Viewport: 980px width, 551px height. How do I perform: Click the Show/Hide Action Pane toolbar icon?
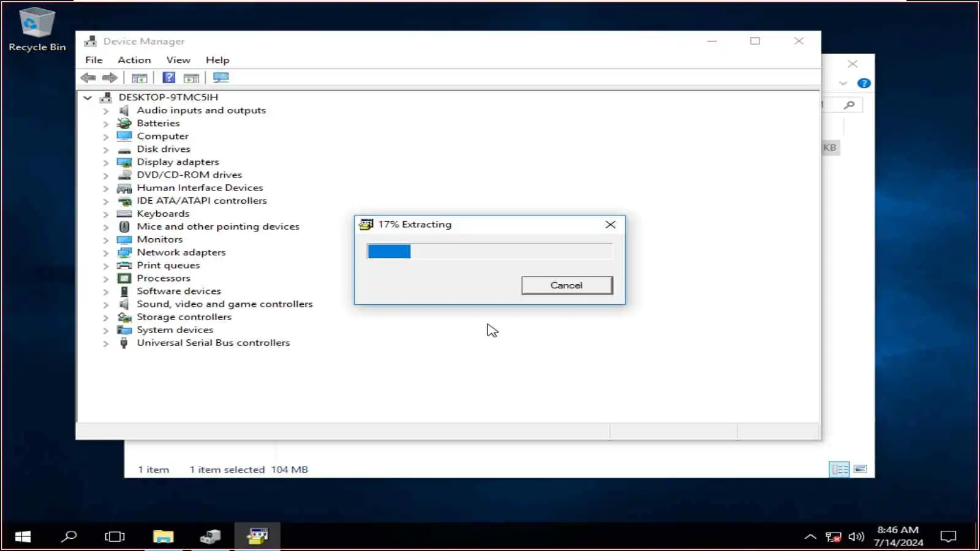[x=191, y=78]
